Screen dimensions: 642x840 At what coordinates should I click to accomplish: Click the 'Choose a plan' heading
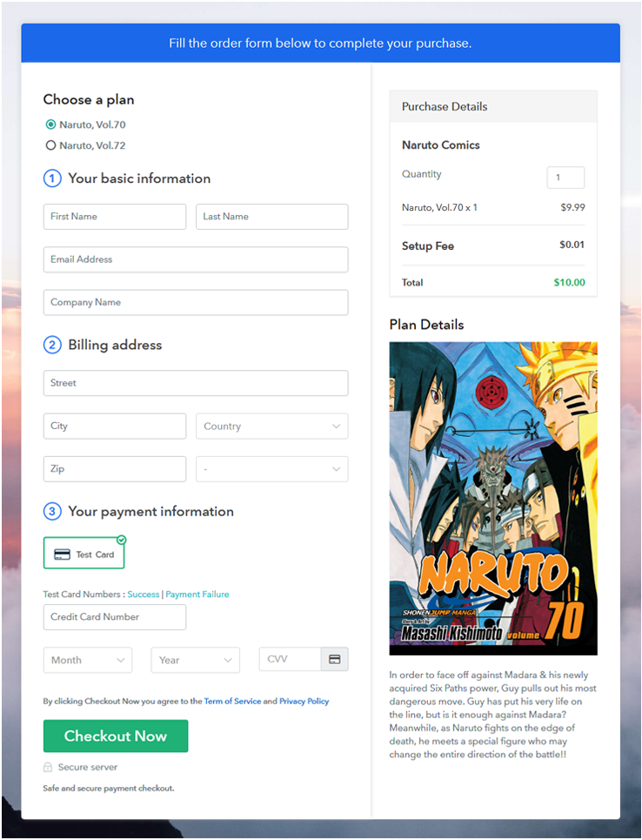(x=89, y=100)
